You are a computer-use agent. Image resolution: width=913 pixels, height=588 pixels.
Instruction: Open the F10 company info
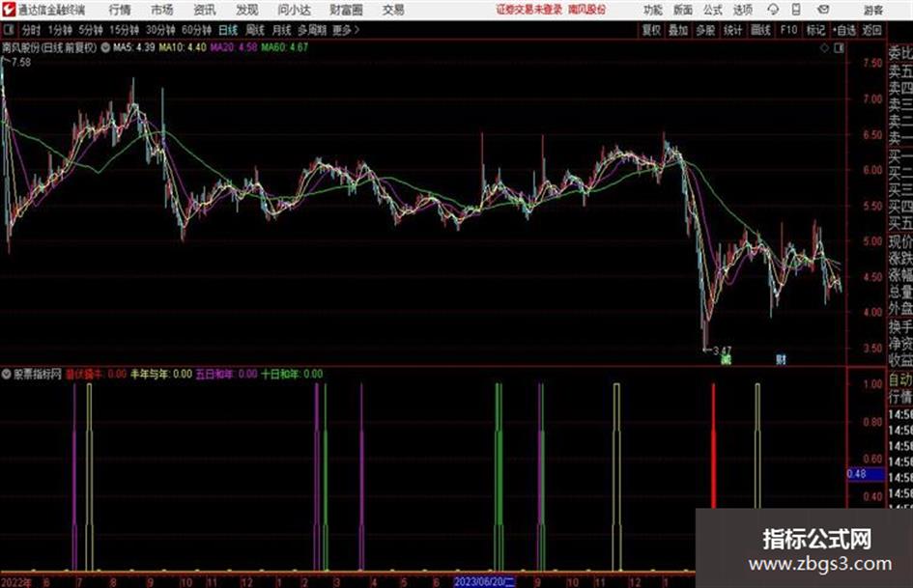tap(788, 30)
